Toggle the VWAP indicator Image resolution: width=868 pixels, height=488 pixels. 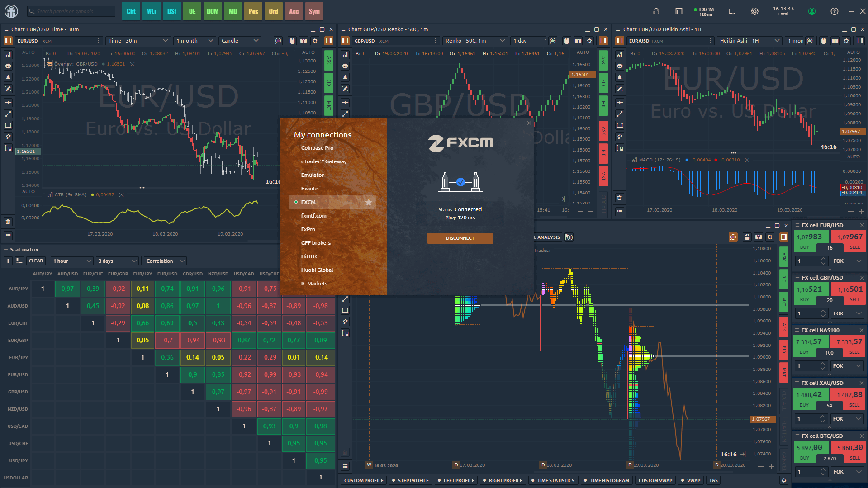691,480
